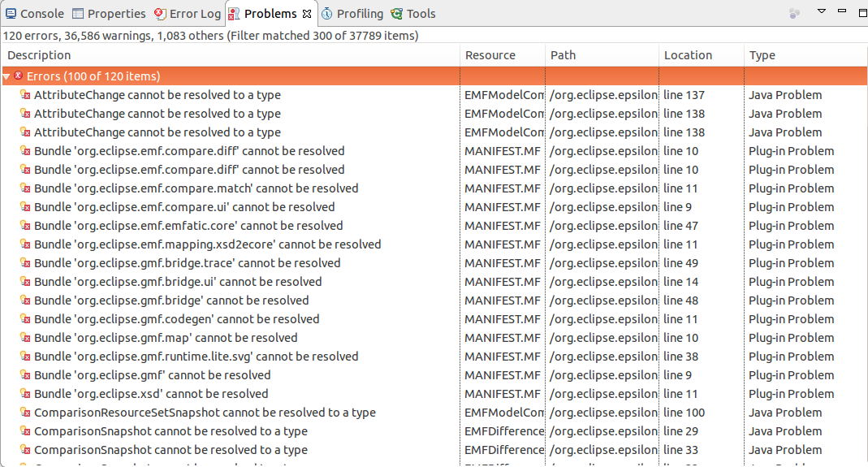Image resolution: width=868 pixels, height=467 pixels.
Task: Click 'line 100' location cell
Action: click(684, 412)
